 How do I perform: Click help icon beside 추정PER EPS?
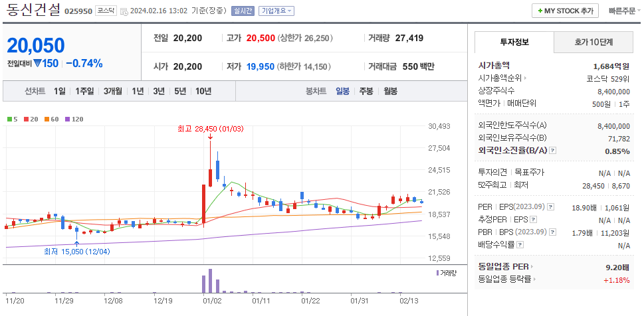[x=533, y=220]
